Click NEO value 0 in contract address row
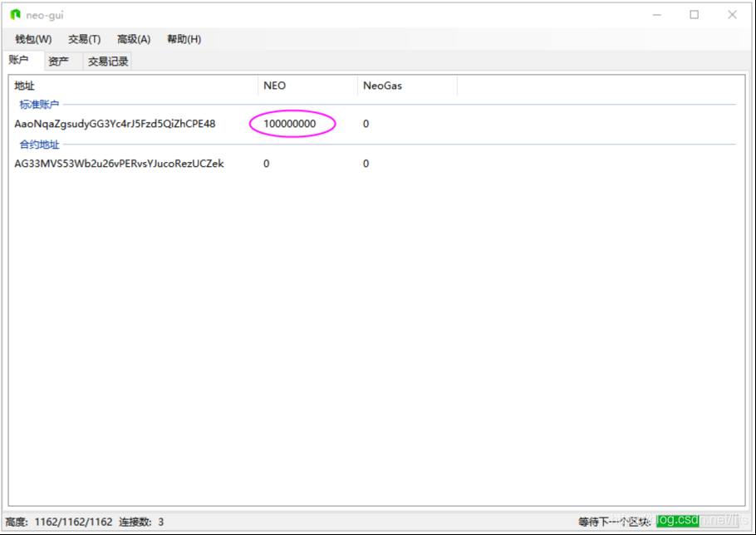The height and width of the screenshot is (535, 756). [266, 164]
